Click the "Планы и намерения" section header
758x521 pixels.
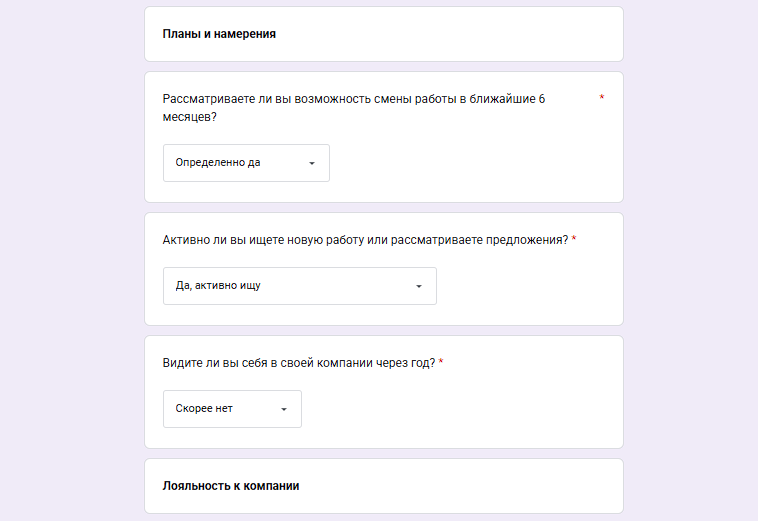(x=219, y=34)
